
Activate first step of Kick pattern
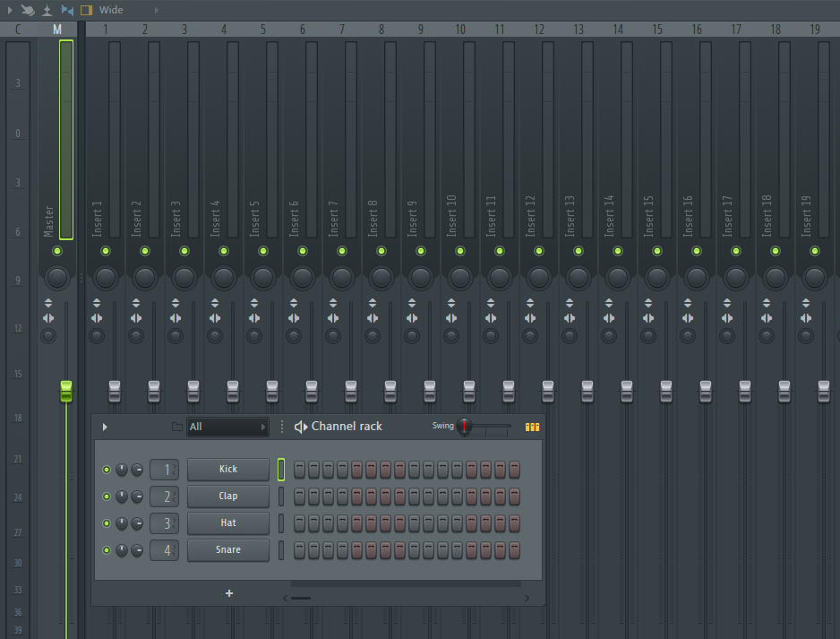(x=299, y=470)
